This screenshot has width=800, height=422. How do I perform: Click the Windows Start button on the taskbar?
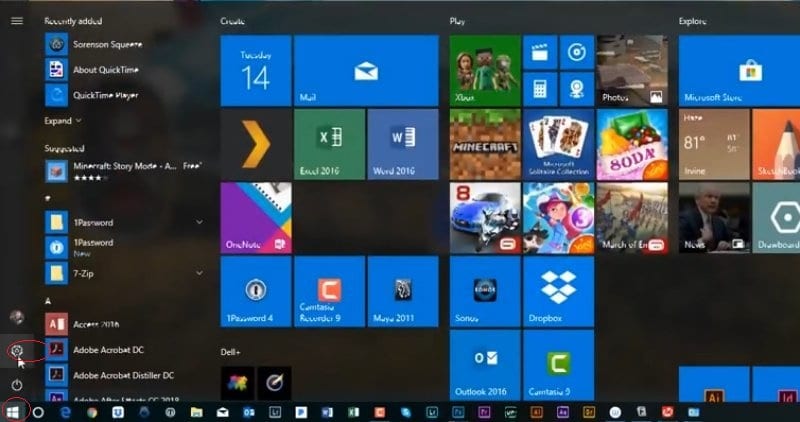[13, 411]
